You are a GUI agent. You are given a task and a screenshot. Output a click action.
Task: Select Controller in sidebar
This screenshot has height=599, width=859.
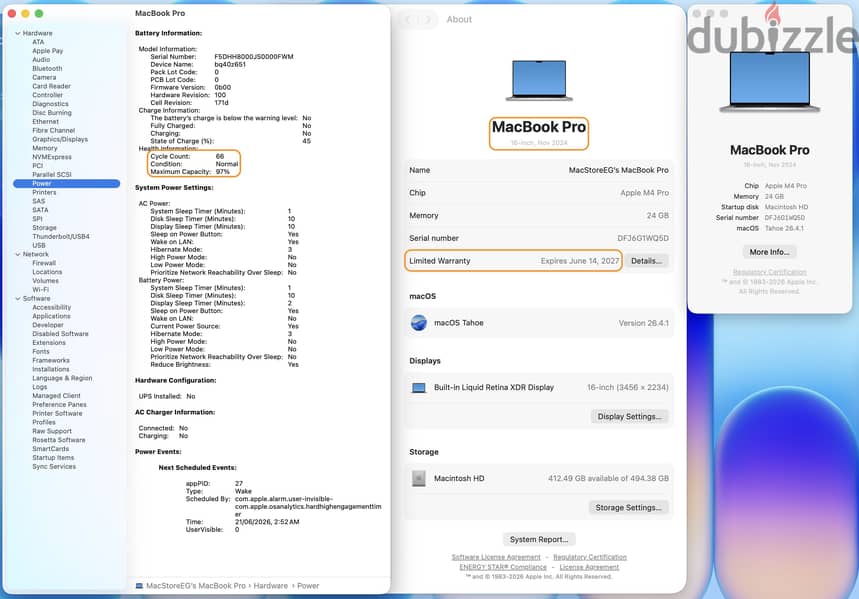point(47,95)
